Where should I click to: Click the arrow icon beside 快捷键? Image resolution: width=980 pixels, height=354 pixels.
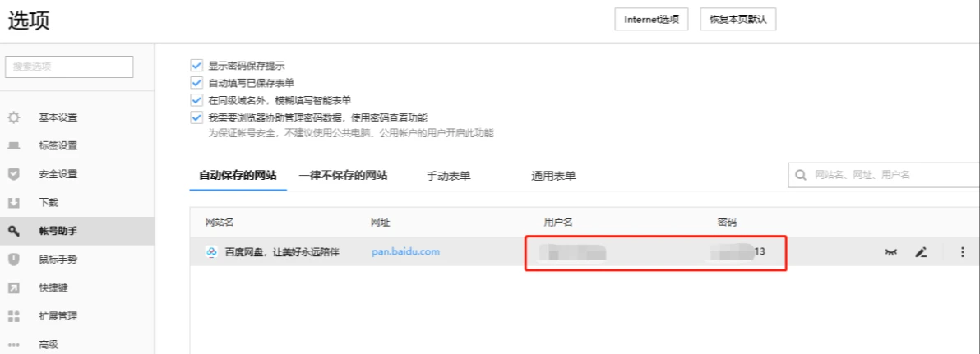pyautogui.click(x=14, y=287)
